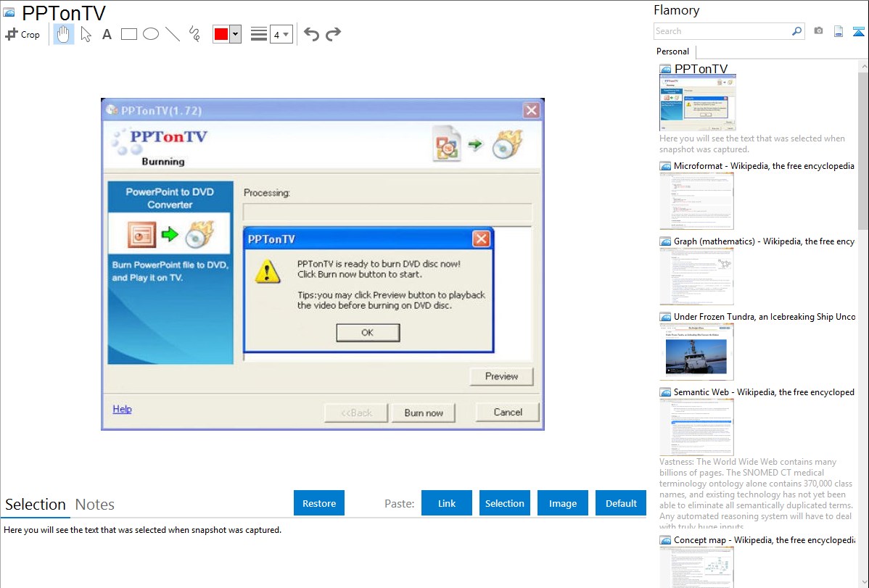
Task: Open the line width 4 dropdown
Action: [281, 35]
